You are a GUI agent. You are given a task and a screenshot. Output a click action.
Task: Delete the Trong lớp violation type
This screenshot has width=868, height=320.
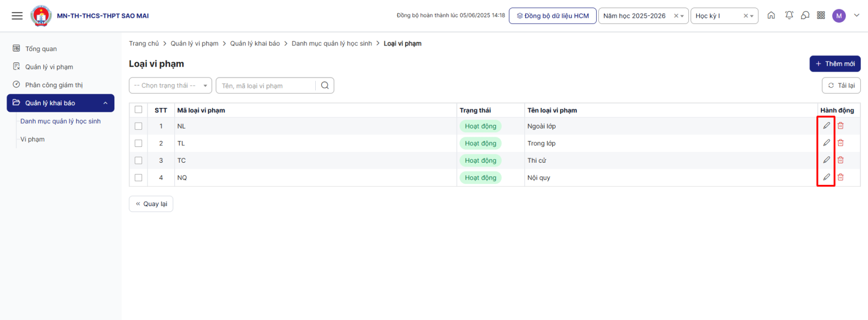(x=840, y=143)
